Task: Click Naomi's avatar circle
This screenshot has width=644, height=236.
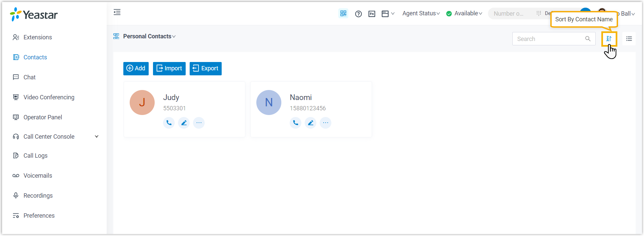Action: 269,103
